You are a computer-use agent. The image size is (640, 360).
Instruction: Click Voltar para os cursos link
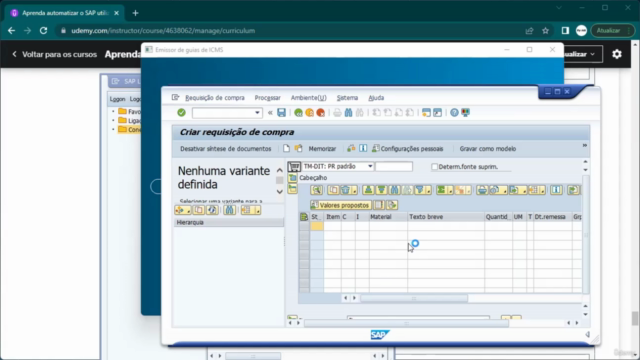[x=55, y=54]
